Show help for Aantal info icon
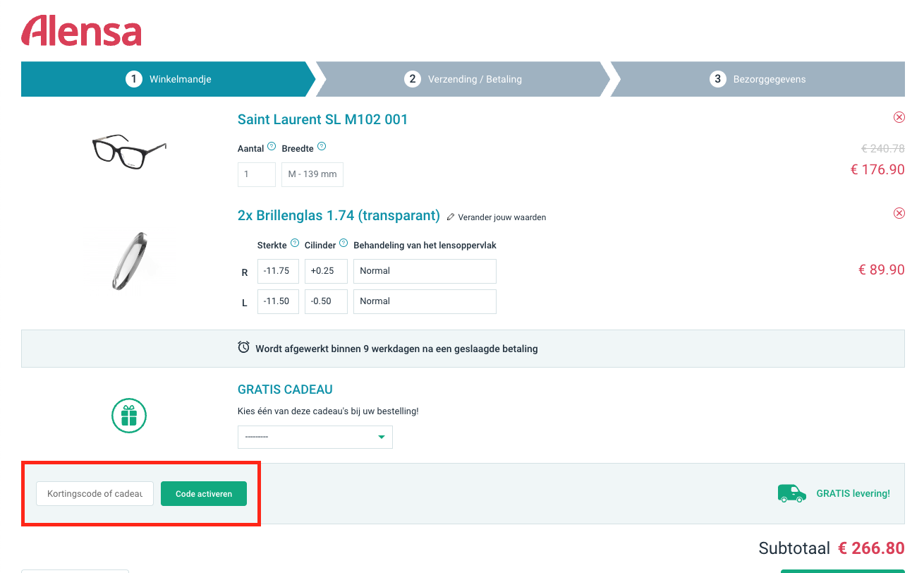The width and height of the screenshot is (924, 573). (x=272, y=147)
